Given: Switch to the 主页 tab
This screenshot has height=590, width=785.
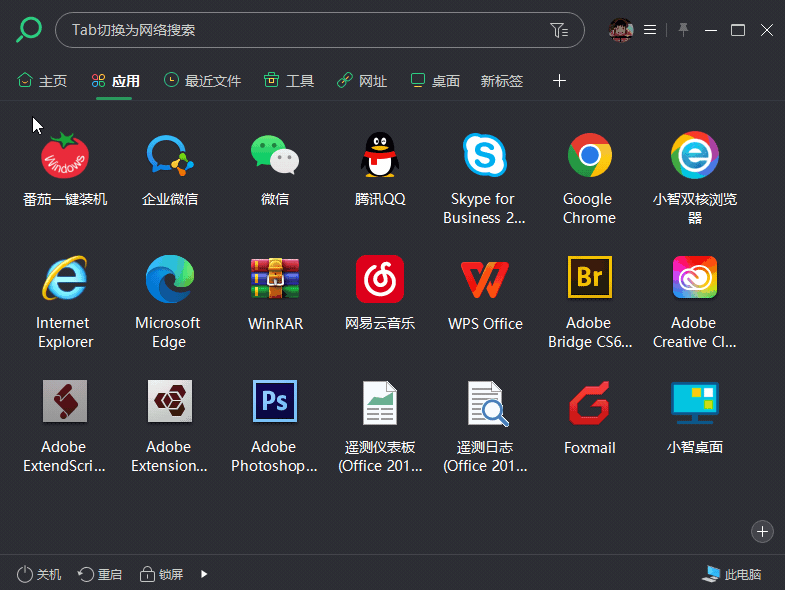Looking at the screenshot, I should coord(42,81).
